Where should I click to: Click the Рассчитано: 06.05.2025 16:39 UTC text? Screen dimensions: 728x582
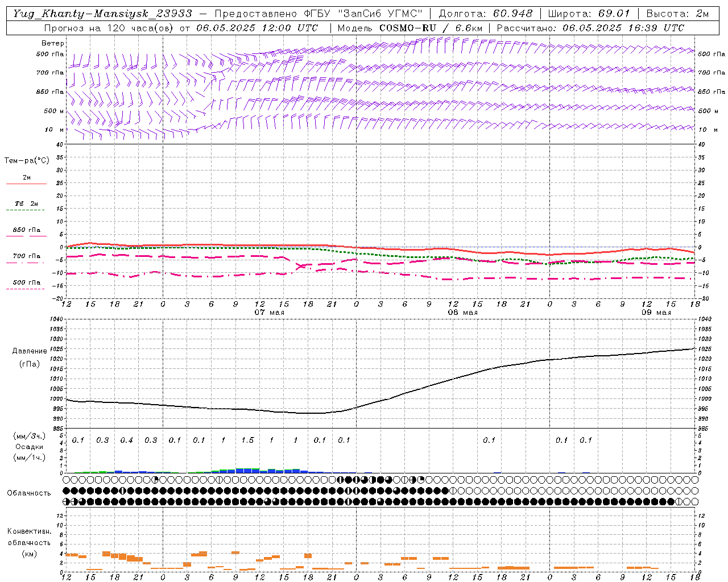[x=590, y=28]
